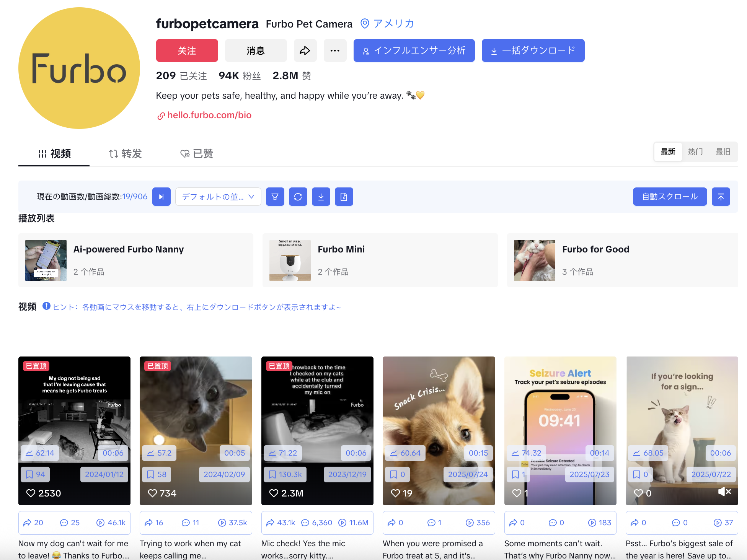Select the 最新 sort option
Viewport: 747px width, 560px height.
(x=668, y=152)
